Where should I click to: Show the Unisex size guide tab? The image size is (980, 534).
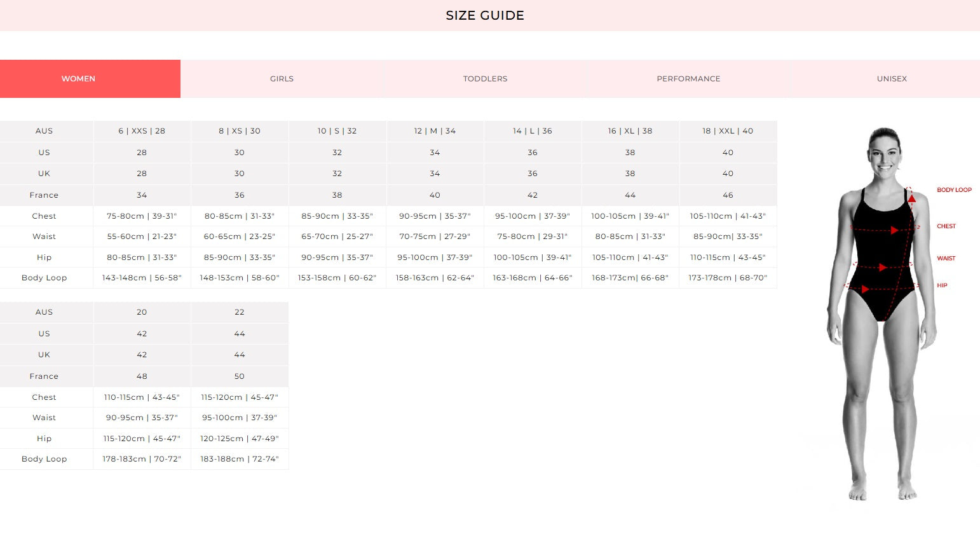[x=892, y=79]
